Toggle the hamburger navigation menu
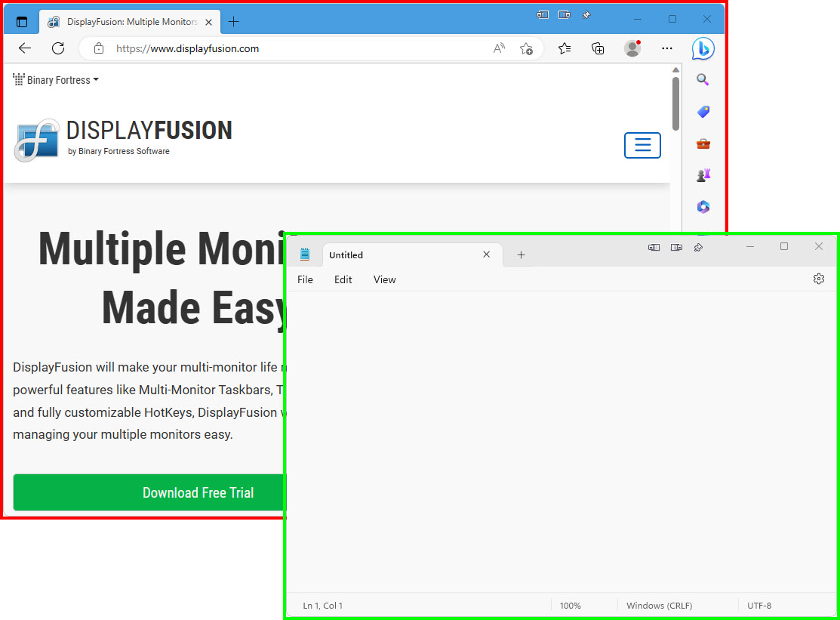Image resolution: width=840 pixels, height=620 pixels. click(642, 145)
